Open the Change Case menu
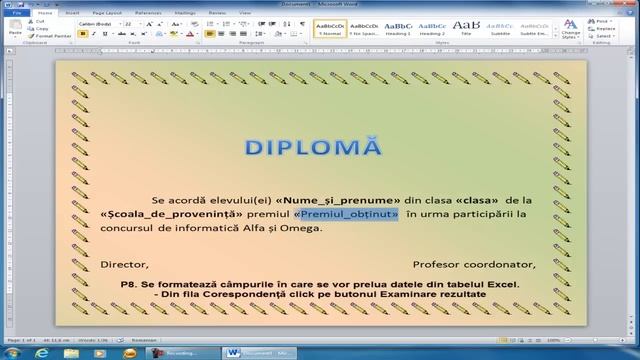 coord(176,24)
